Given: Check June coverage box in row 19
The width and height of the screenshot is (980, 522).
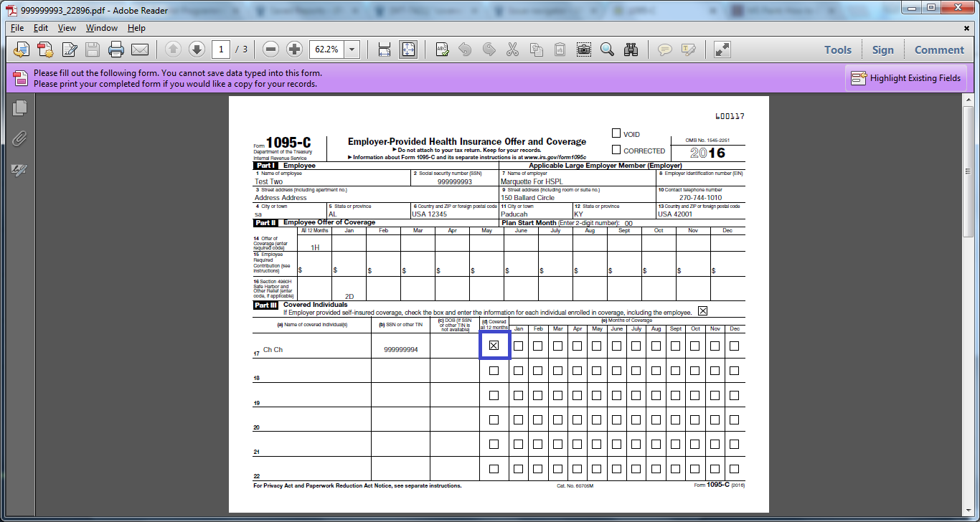Looking at the screenshot, I should pyautogui.click(x=616, y=395).
